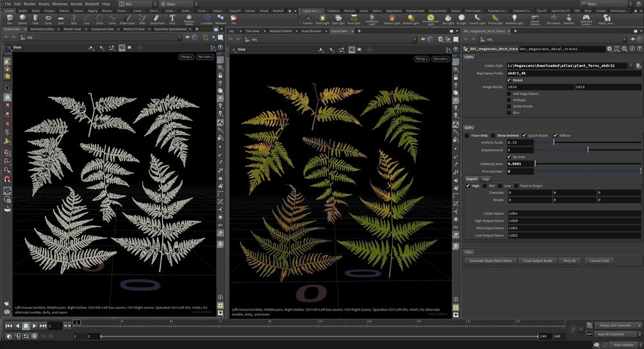Image resolution: width=644 pixels, height=349 pixels.
Task: Click the Map Name Prefix field
Action: [574, 73]
